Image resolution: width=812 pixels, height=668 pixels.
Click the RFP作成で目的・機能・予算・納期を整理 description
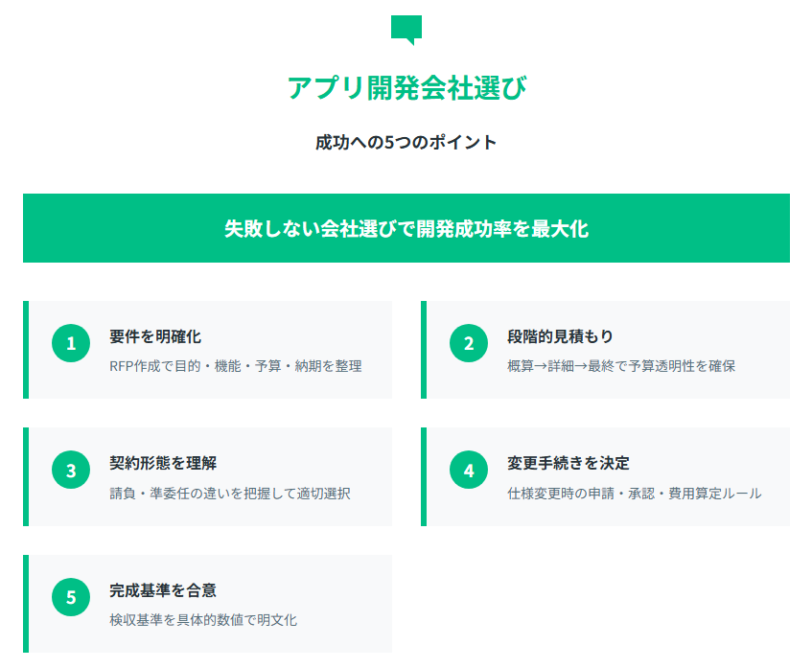(236, 366)
